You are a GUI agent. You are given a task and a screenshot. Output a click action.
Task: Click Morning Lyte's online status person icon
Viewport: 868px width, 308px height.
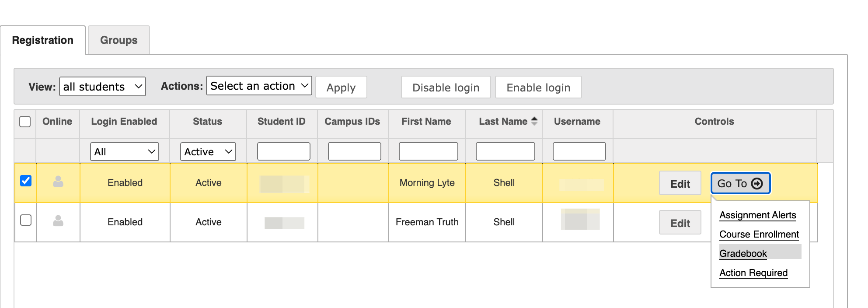tap(58, 182)
